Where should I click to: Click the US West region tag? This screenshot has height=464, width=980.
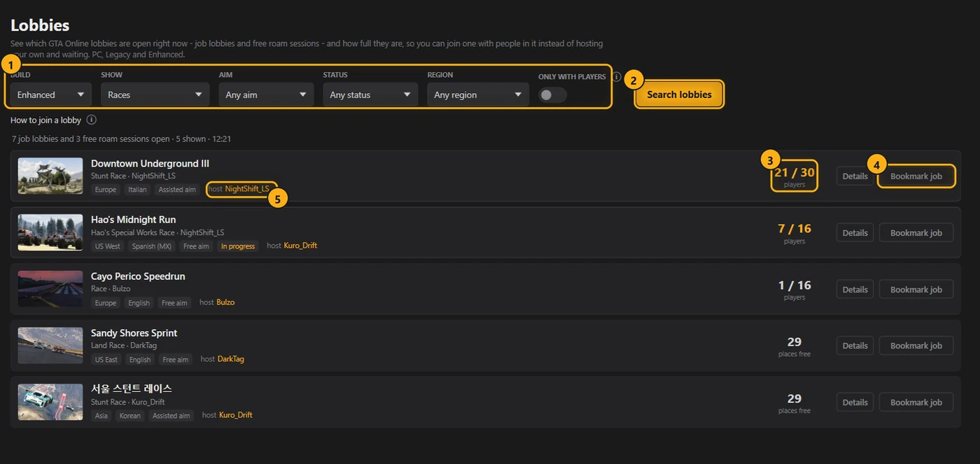(108, 246)
